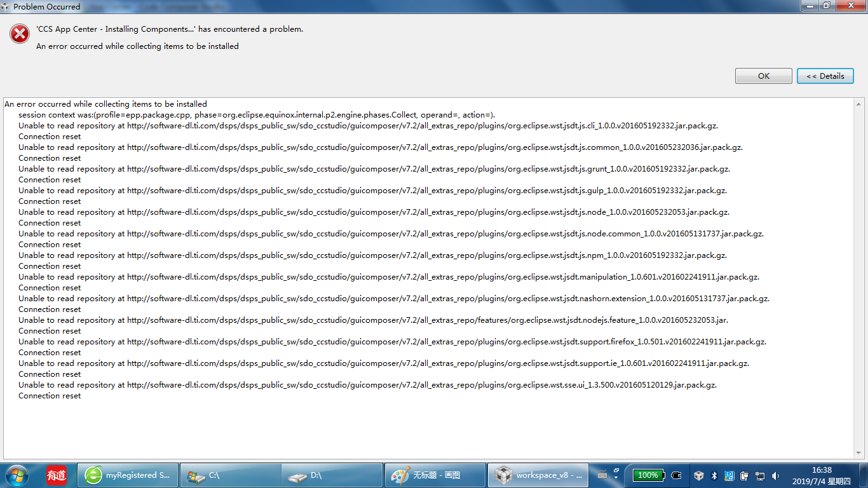Click the line containing wst.sse.ui_1.3.500
868x488 pixels.
click(368, 385)
